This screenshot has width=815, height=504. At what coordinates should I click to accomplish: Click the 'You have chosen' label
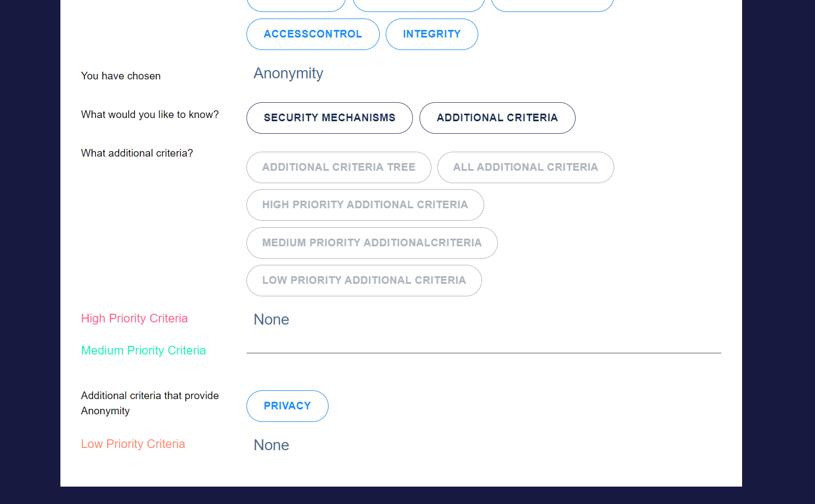pos(121,76)
